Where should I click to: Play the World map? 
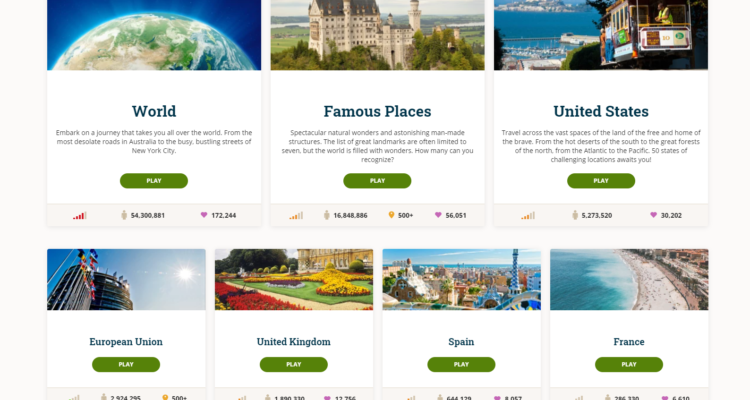coord(154,181)
